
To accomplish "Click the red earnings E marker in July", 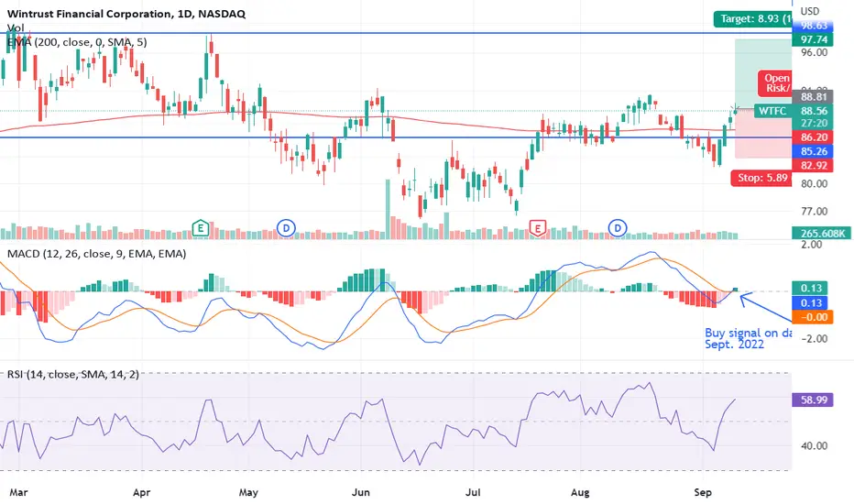I will click(x=538, y=228).
